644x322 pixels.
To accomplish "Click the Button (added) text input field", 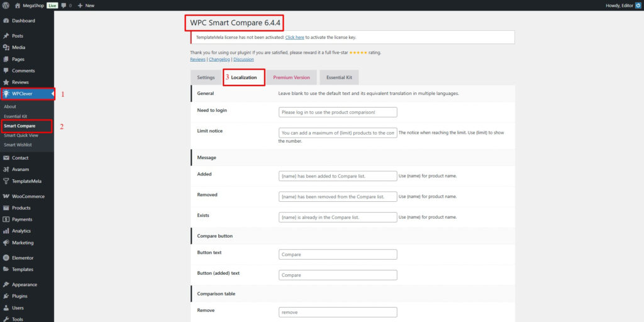I will click(338, 275).
